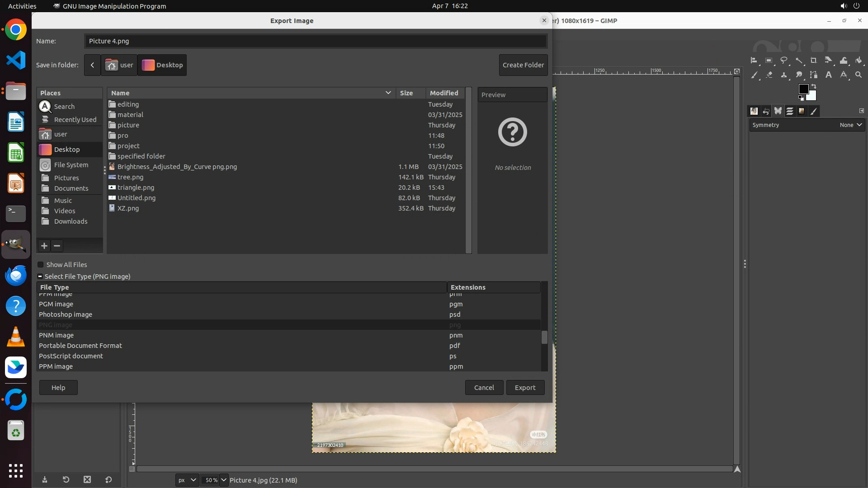Viewport: 868px width, 488px height.
Task: Select the Crop tool
Action: coord(813,61)
